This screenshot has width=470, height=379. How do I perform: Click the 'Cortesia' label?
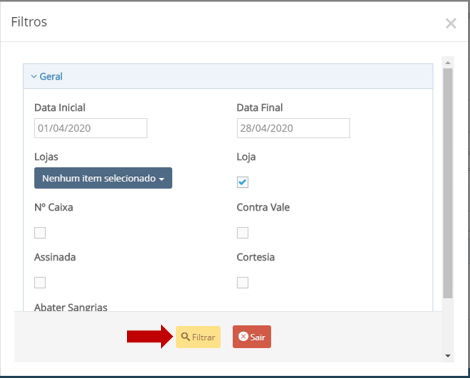(x=256, y=257)
